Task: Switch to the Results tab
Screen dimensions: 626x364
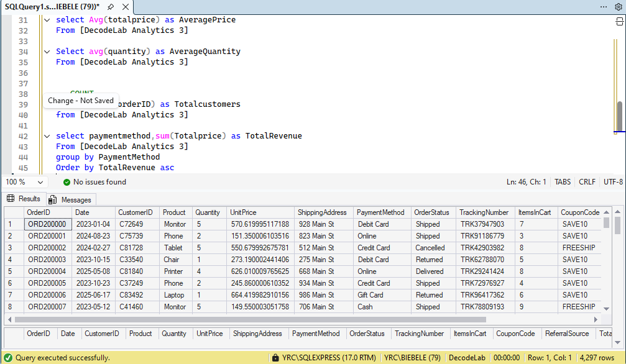Action: click(24, 198)
